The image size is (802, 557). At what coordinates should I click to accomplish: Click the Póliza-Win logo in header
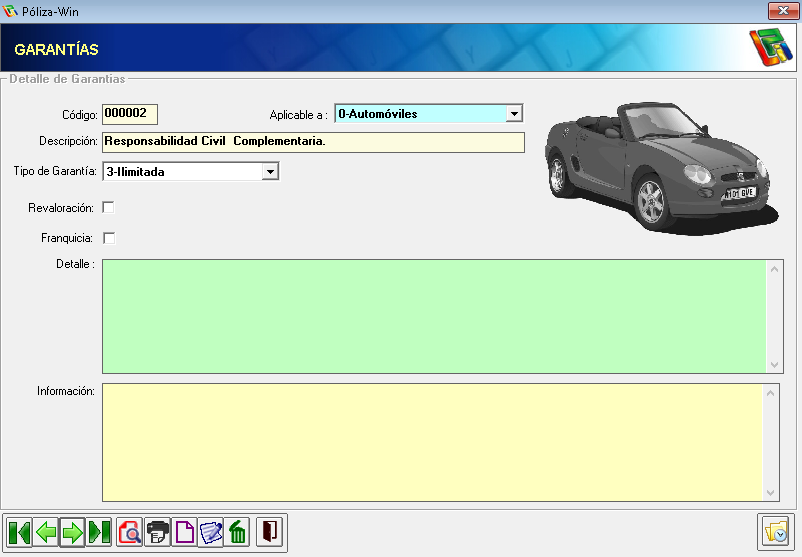pos(771,48)
